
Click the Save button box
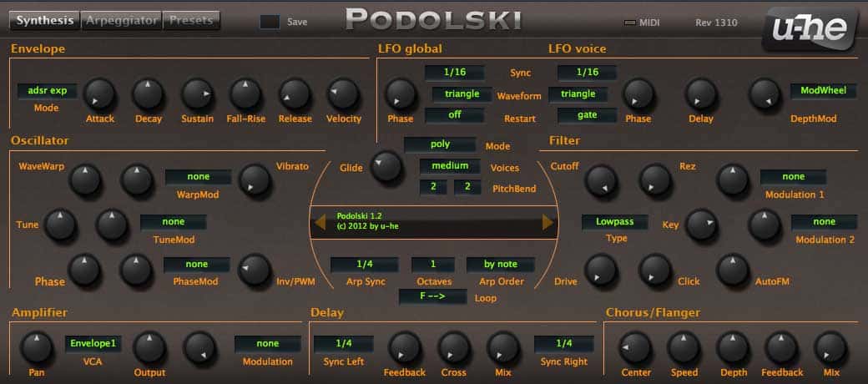click(270, 22)
